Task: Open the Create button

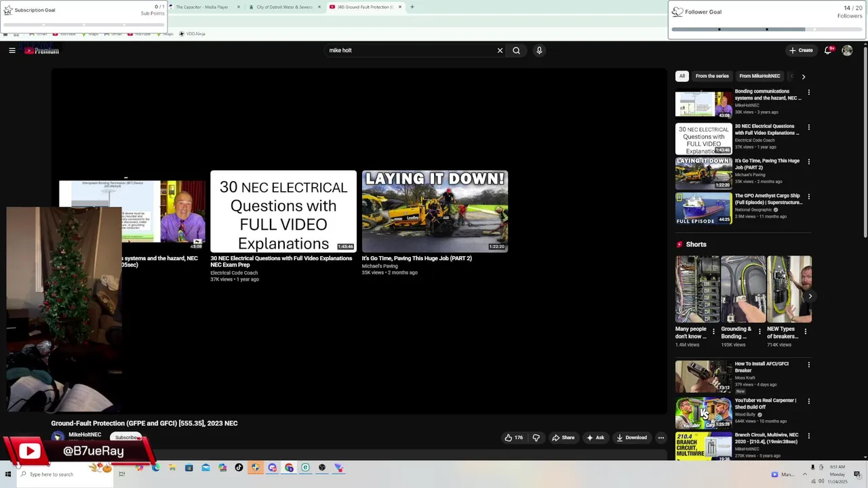Action: [801, 50]
